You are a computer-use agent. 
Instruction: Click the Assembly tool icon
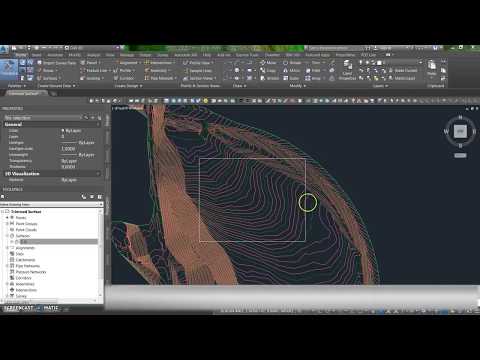pyautogui.click(x=147, y=70)
